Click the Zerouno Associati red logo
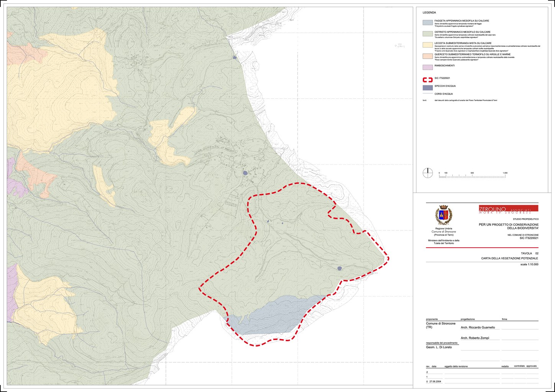The height and width of the screenshot is (392, 555). point(508,209)
